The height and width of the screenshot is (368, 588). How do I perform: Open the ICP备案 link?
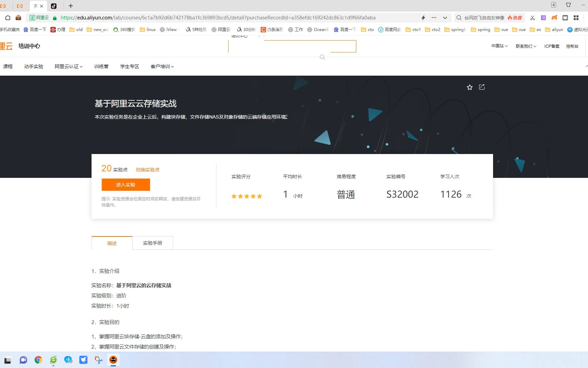coord(552,46)
